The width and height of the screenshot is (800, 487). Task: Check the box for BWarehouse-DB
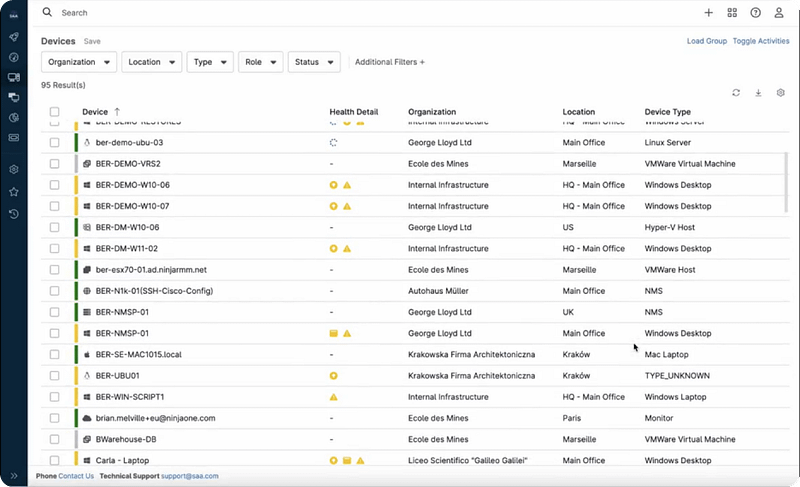tap(55, 439)
